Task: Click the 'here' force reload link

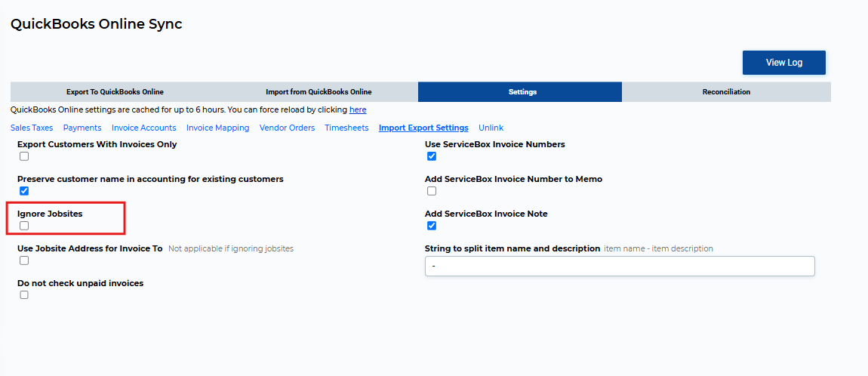Action: coord(358,110)
